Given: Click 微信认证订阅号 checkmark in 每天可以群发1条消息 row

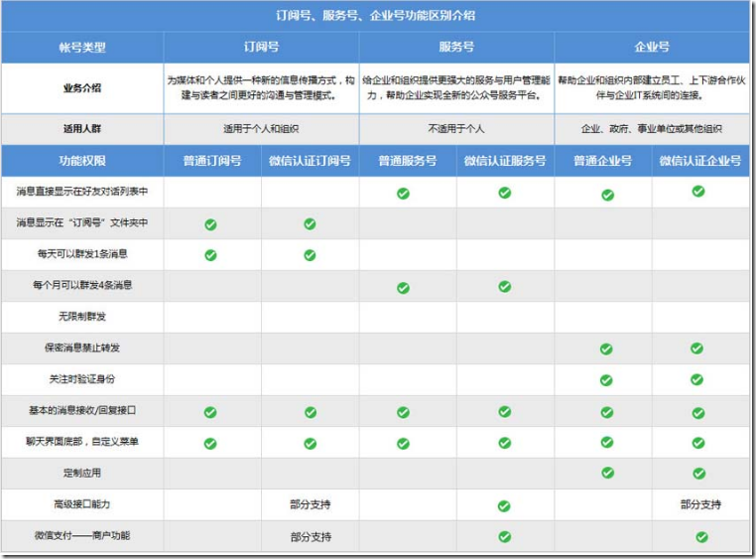Looking at the screenshot, I should (x=310, y=255).
